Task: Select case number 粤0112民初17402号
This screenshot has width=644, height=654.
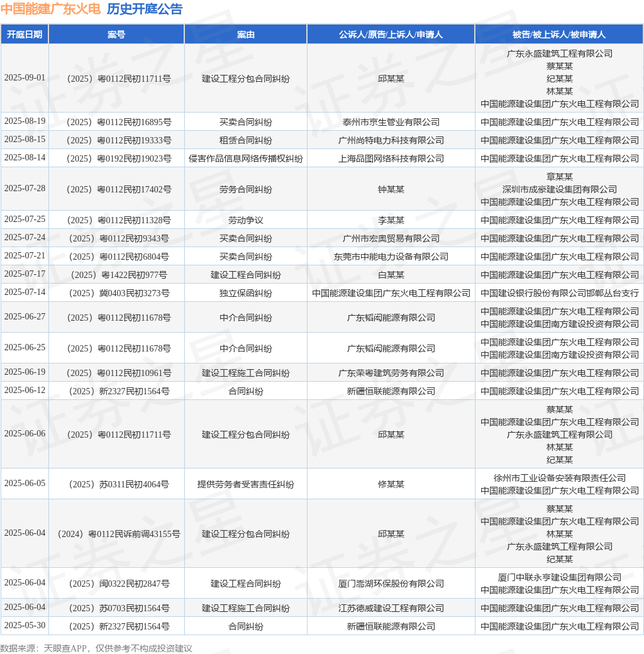Action: click(119, 190)
